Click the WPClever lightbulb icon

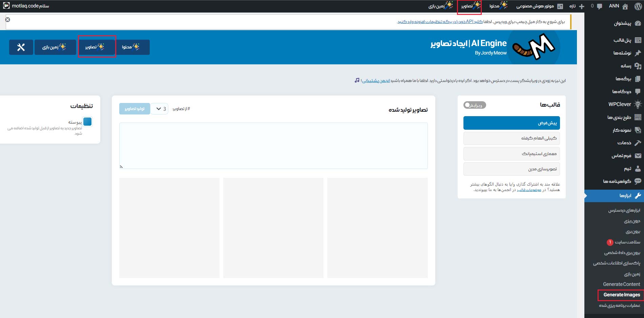[x=638, y=104]
